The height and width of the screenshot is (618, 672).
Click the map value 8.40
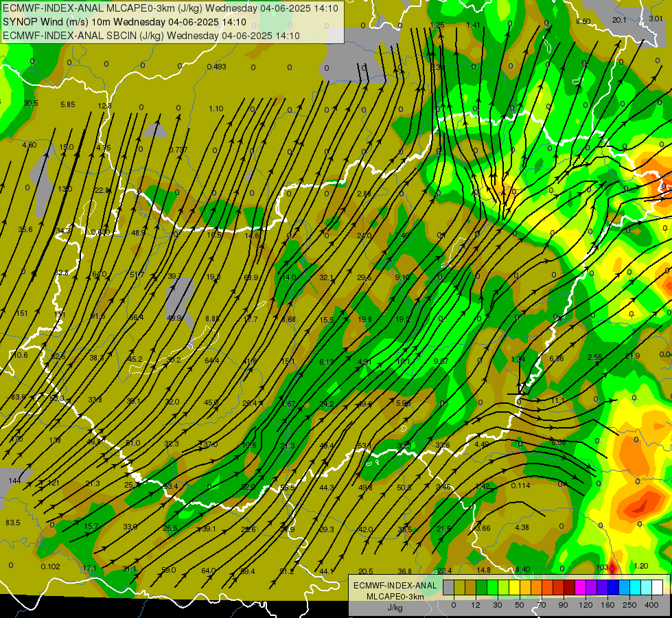(x=523, y=569)
